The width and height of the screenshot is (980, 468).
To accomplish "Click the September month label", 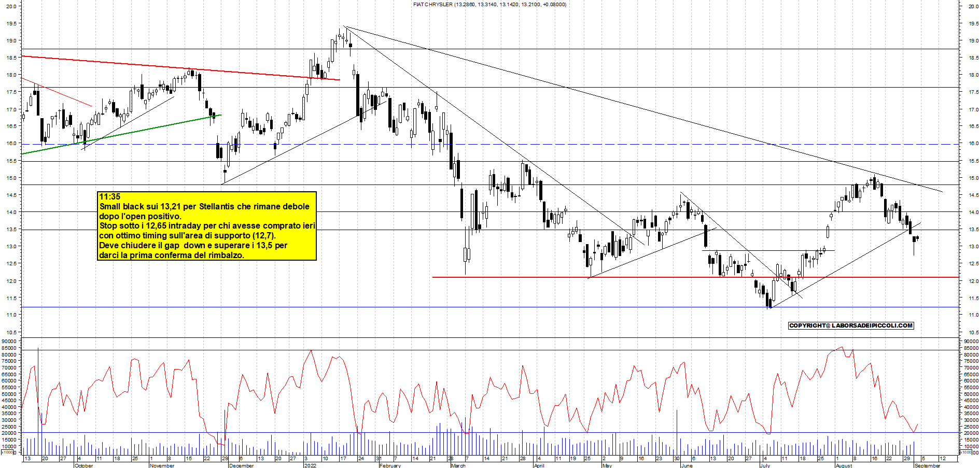I will [x=928, y=465].
